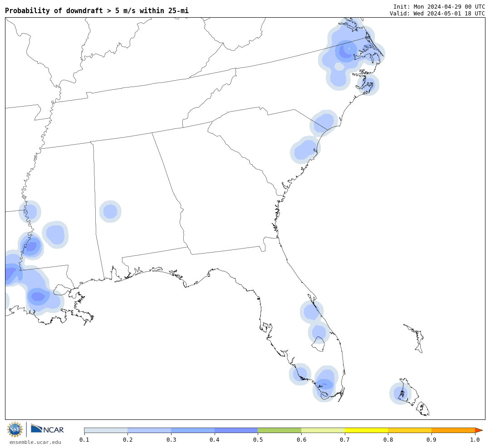Click the 0.1 colorbar tick label
The width and height of the screenshot is (490, 448).
coord(84,439)
